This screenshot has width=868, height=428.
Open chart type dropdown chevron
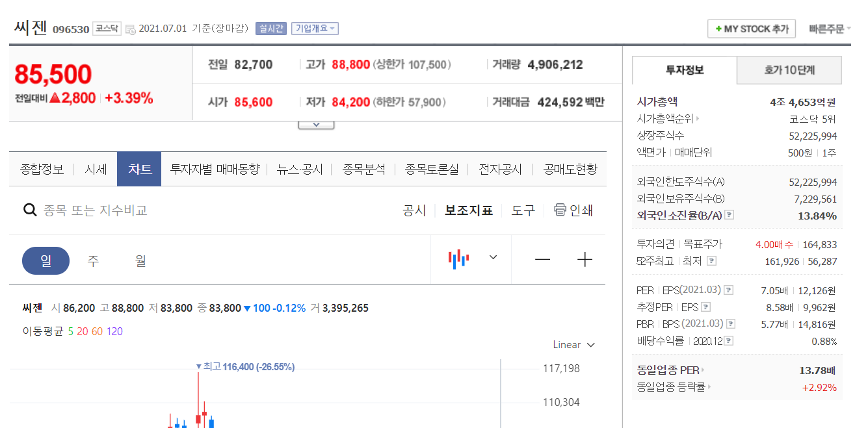(493, 257)
